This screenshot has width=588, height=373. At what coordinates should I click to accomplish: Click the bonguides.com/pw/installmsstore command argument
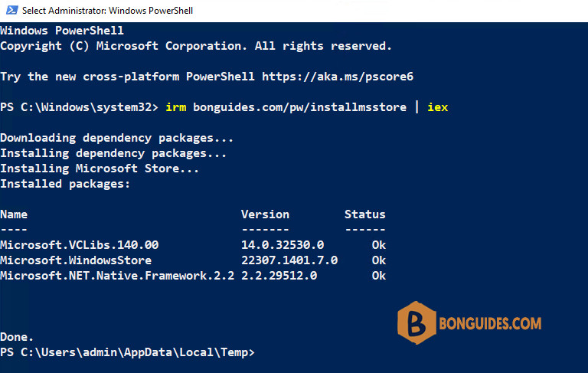click(299, 107)
